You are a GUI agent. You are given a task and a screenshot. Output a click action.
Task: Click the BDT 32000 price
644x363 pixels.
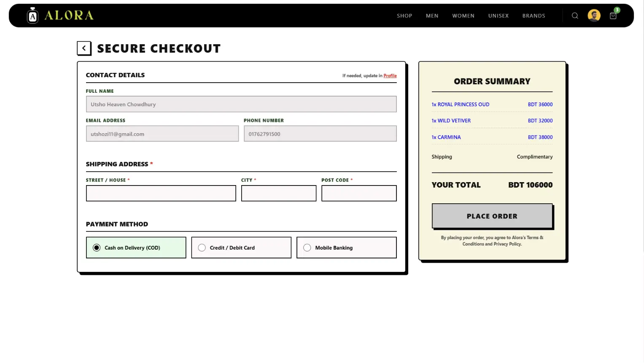(x=540, y=121)
